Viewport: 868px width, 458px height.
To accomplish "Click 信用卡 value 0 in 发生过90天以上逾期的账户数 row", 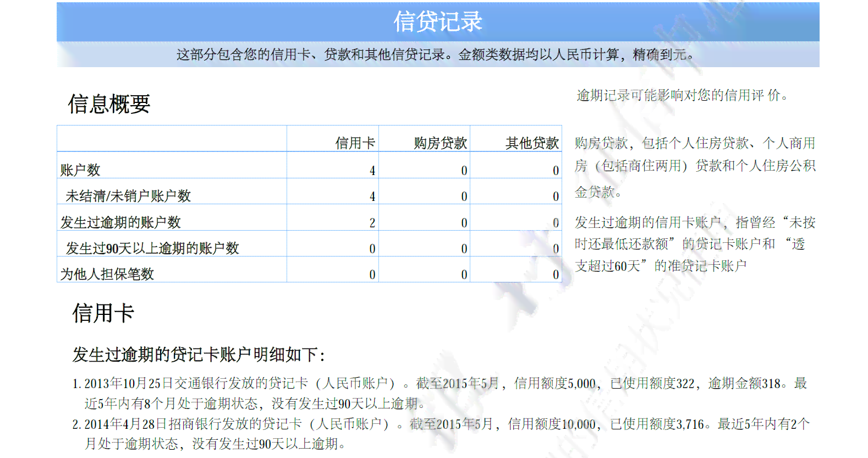I will pos(372,249).
